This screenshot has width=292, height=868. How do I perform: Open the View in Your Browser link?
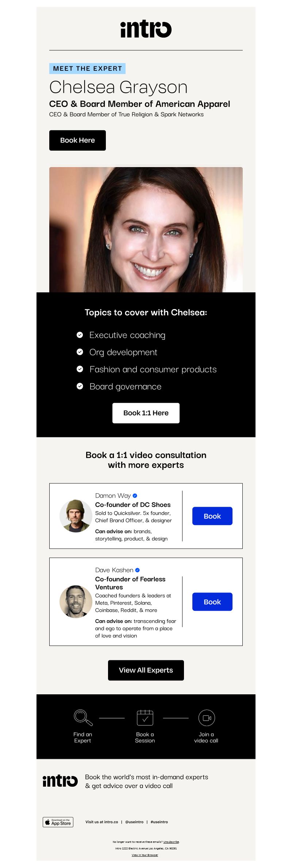click(145, 855)
